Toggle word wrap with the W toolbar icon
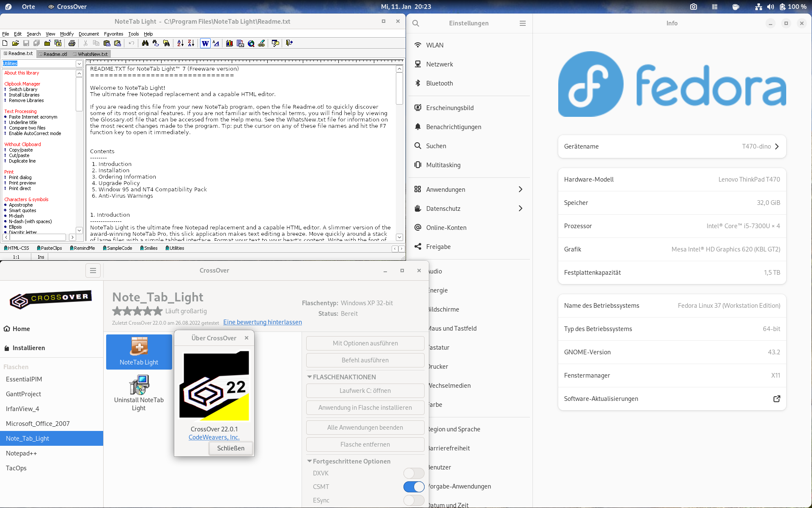The image size is (812, 508). (205, 43)
